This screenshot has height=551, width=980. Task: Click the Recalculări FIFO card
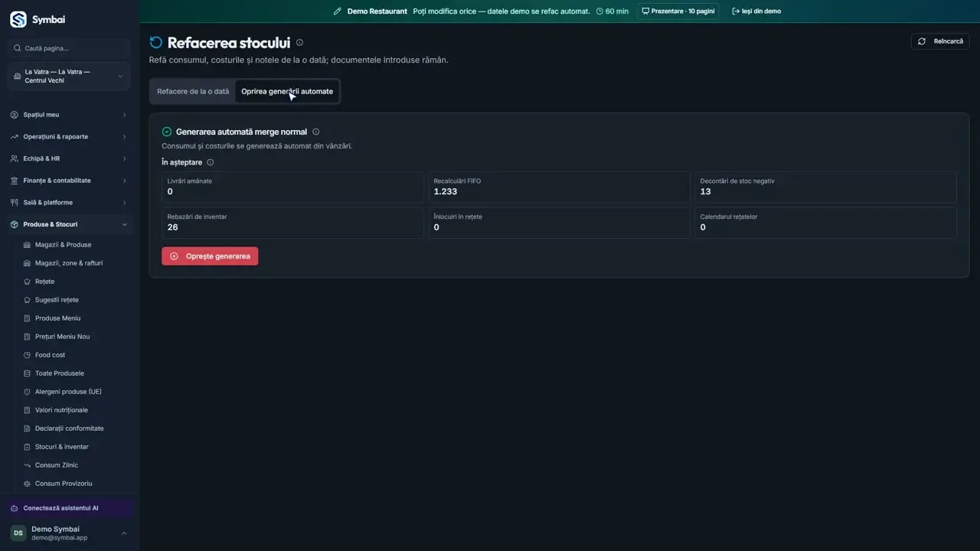pyautogui.click(x=559, y=187)
